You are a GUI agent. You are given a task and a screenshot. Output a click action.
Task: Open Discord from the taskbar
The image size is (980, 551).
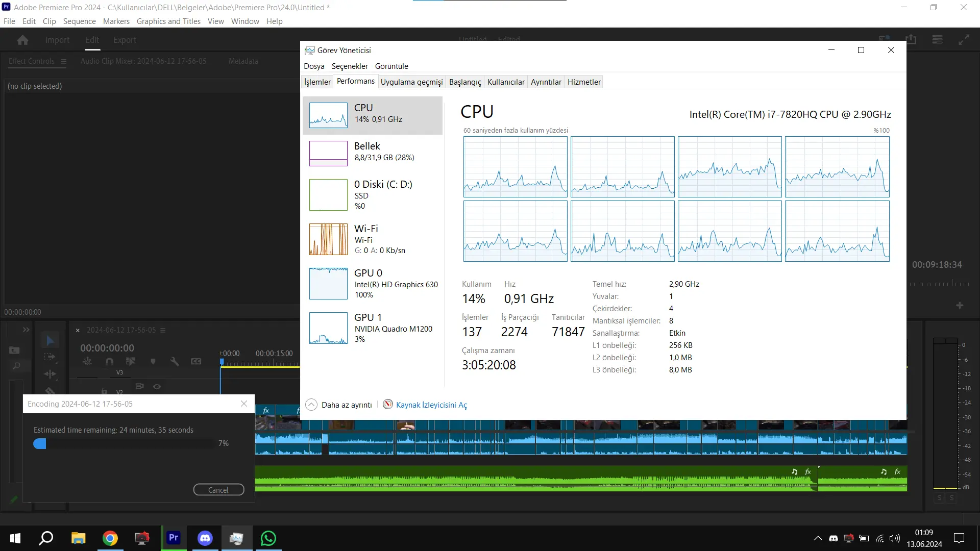click(x=205, y=538)
